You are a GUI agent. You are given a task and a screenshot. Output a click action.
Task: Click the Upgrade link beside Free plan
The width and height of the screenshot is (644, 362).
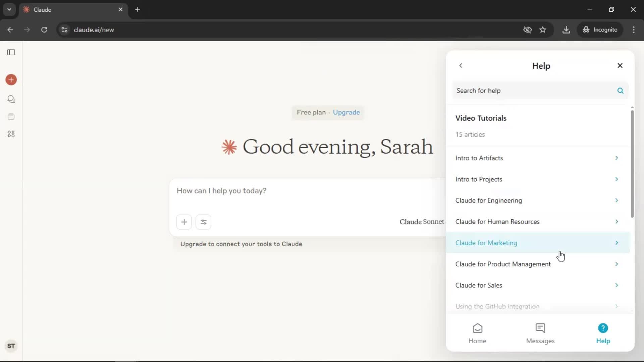[x=346, y=112]
